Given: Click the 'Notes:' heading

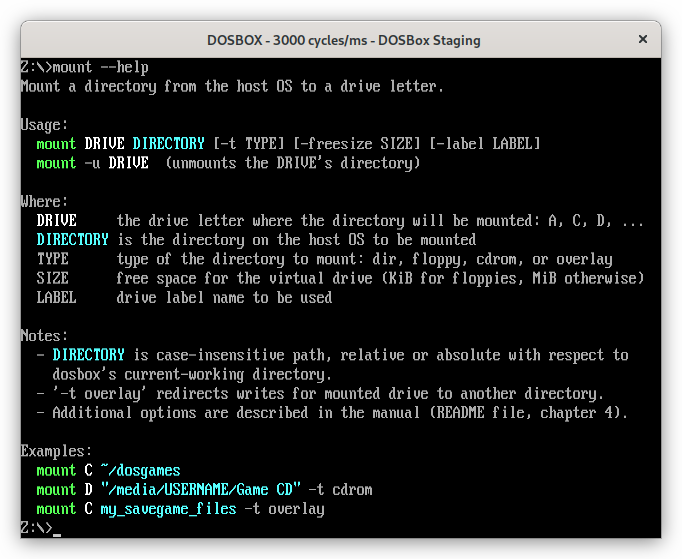Looking at the screenshot, I should (x=44, y=336).
